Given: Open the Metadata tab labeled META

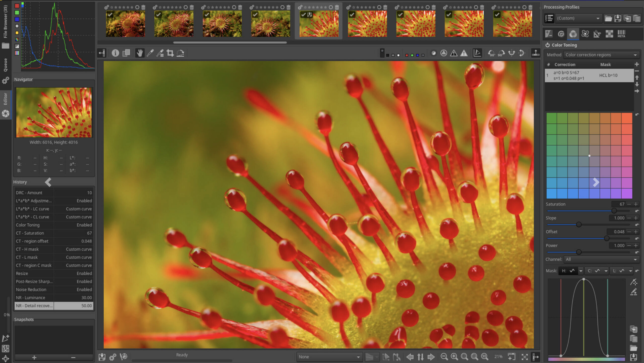Looking at the screenshot, I should (621, 33).
